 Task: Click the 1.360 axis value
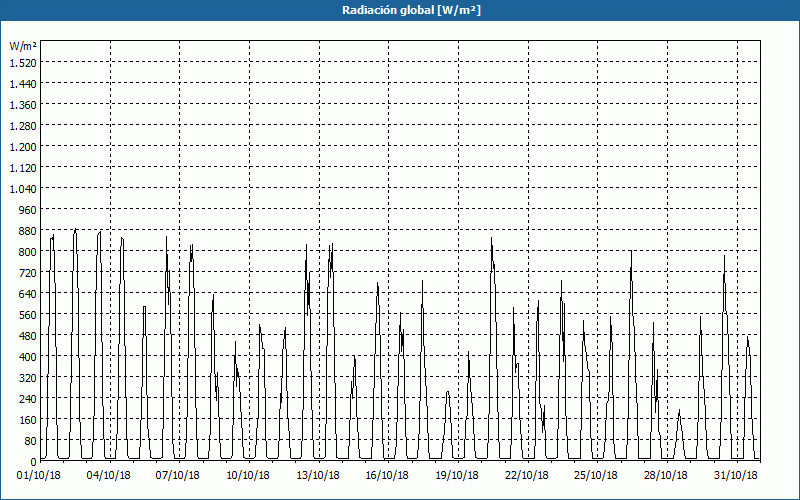[x=23, y=105]
